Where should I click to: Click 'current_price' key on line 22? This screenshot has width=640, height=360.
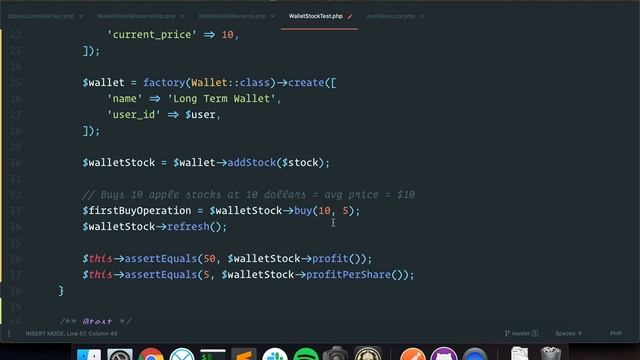(x=152, y=35)
